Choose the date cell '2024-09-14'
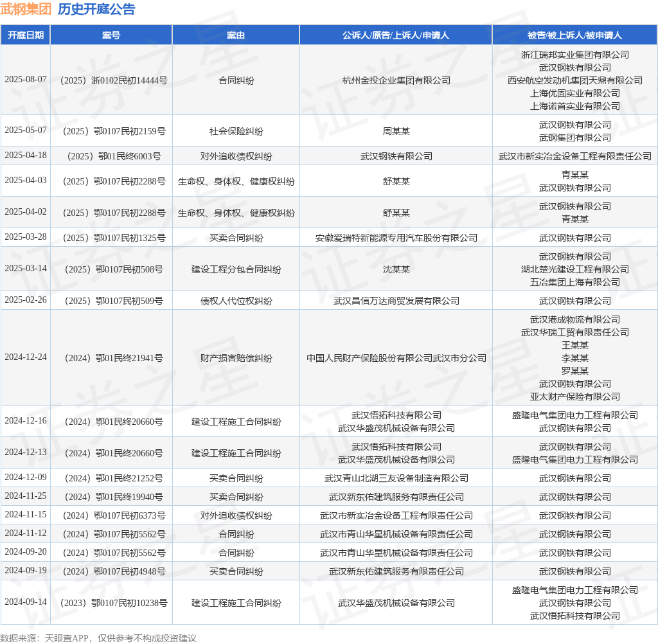Image resolution: width=658 pixels, height=644 pixels. pos(26,602)
